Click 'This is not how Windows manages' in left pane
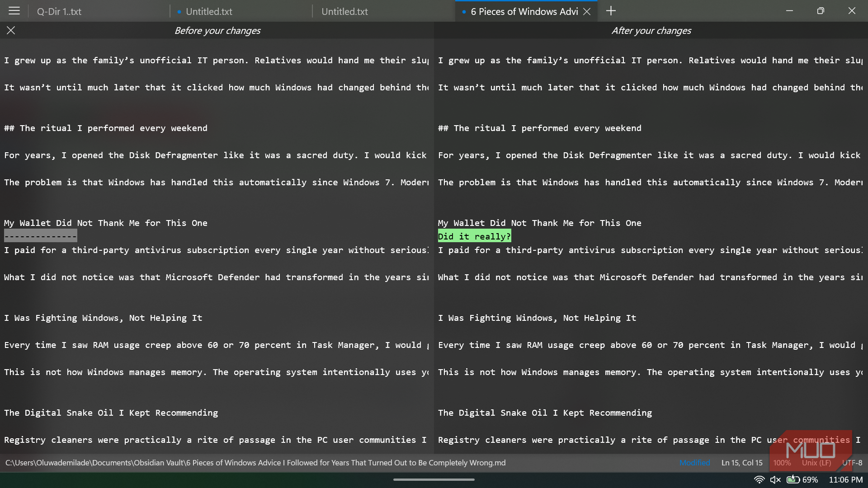This screenshot has width=868, height=488. 217,372
